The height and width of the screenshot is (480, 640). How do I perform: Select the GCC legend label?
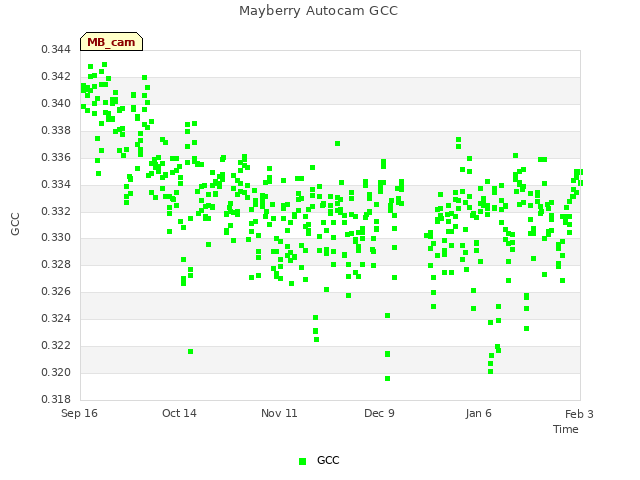point(328,460)
